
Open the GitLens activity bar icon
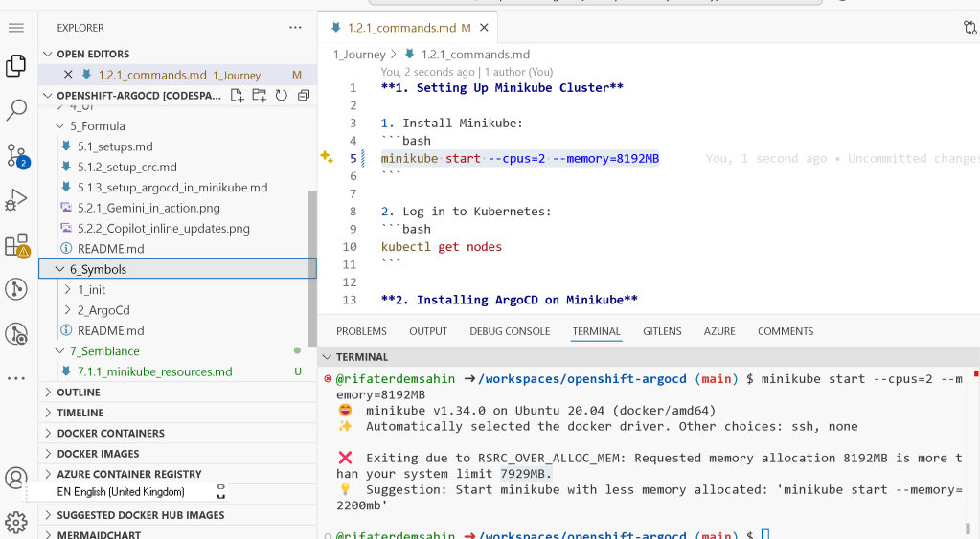16,289
